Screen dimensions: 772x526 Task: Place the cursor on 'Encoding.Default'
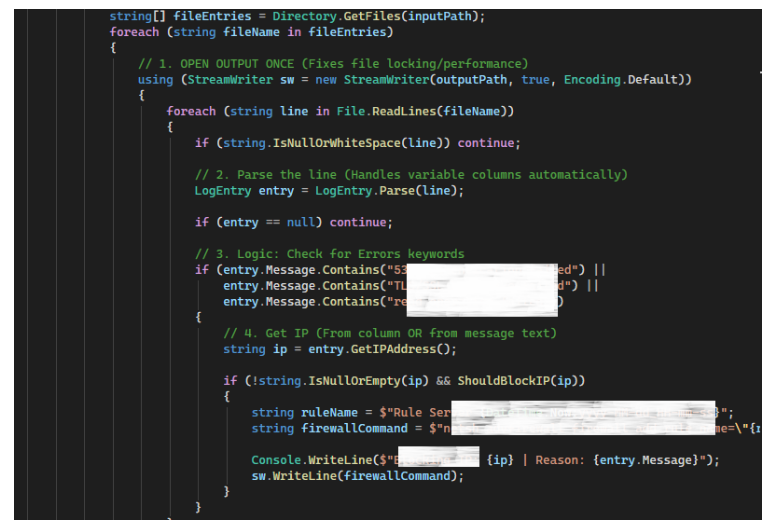(621, 80)
